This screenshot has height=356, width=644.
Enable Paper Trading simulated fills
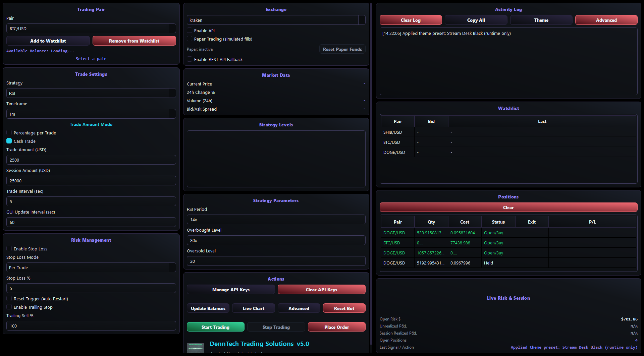coord(190,39)
